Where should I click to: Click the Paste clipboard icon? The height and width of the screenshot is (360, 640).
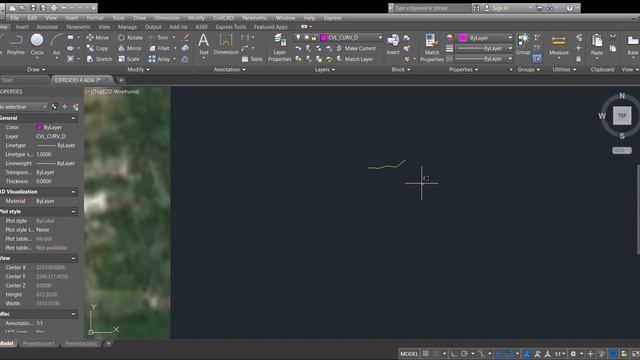pos(597,45)
